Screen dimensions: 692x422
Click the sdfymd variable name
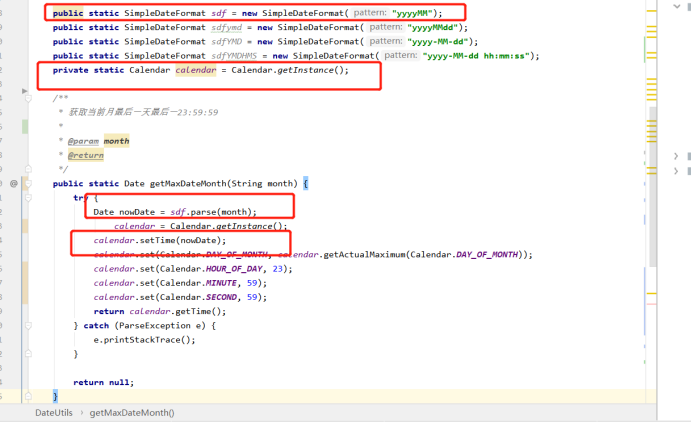click(x=226, y=27)
